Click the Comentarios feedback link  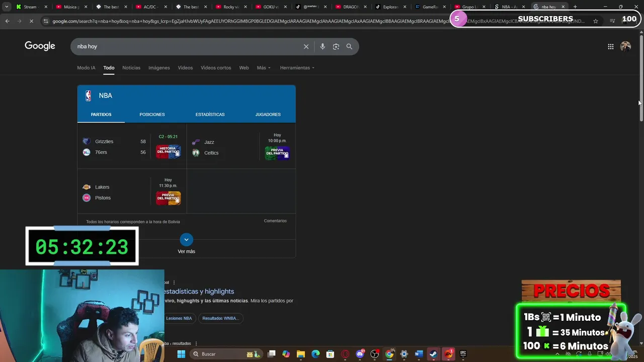[275, 221]
